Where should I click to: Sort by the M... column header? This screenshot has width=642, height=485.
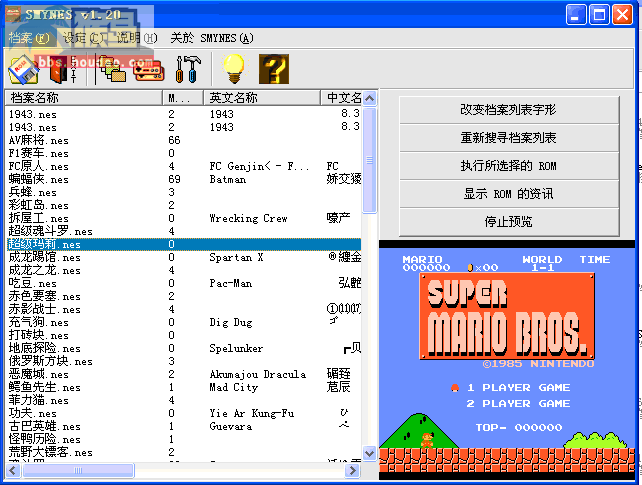pos(183,98)
